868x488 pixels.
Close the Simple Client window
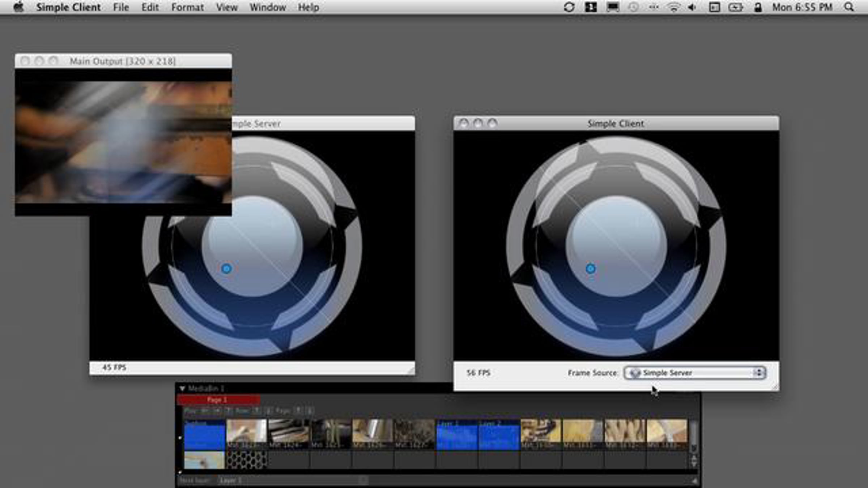464,123
